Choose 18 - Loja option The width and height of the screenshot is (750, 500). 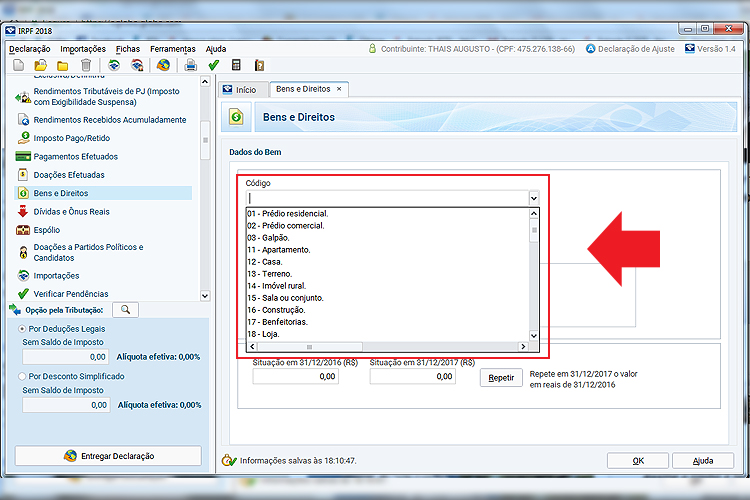point(388,334)
